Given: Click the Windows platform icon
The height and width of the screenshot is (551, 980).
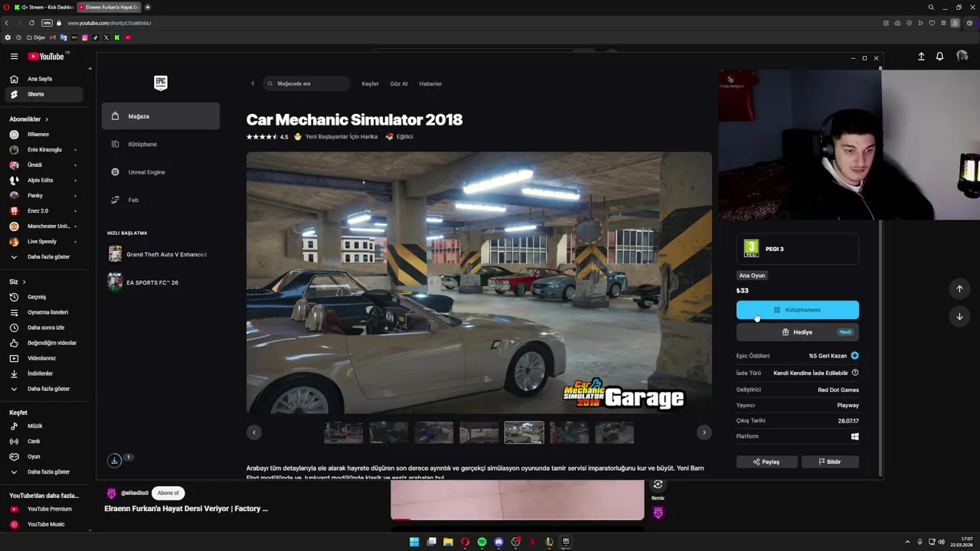Looking at the screenshot, I should (854, 436).
